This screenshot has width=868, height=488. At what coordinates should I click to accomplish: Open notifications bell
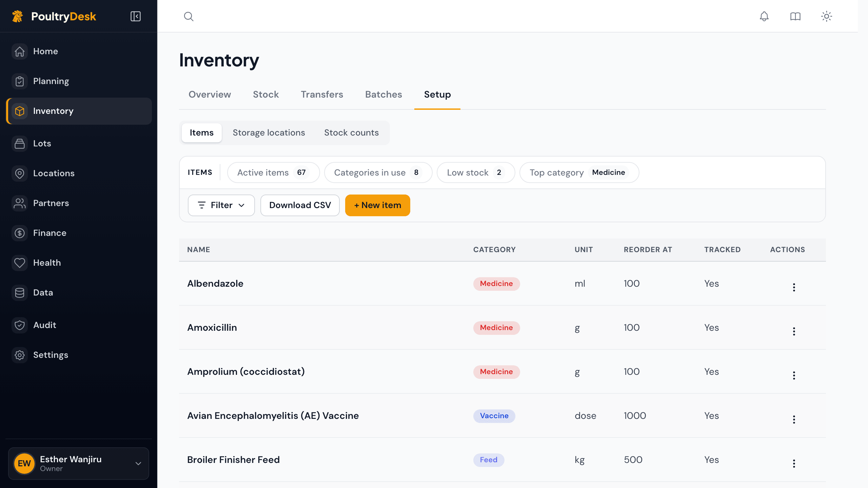764,16
